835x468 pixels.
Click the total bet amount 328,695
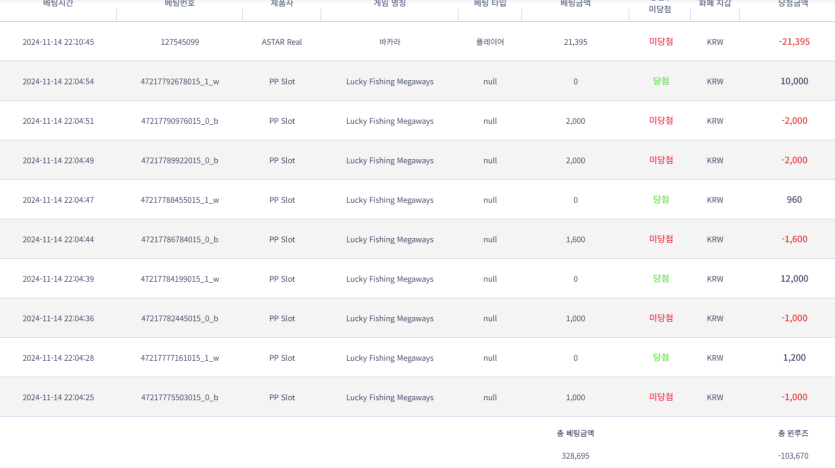pos(575,456)
